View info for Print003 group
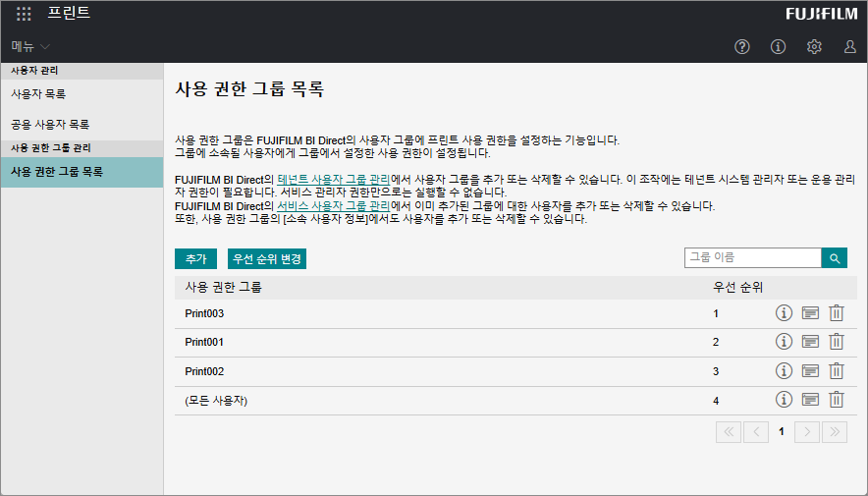The image size is (868, 496). tap(784, 313)
